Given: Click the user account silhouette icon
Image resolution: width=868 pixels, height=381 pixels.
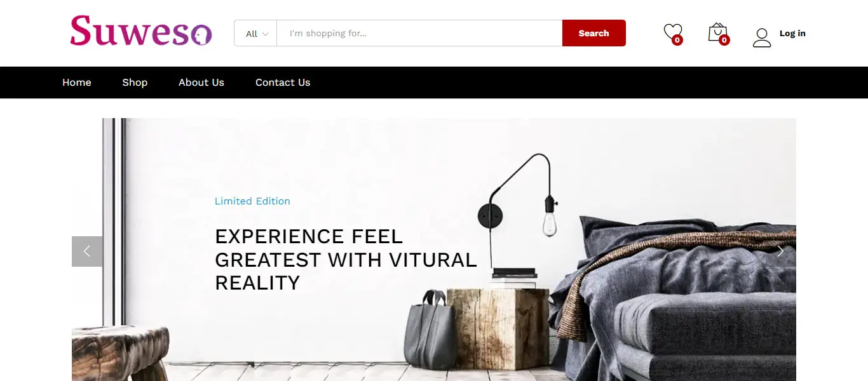Looking at the screenshot, I should tap(762, 37).
